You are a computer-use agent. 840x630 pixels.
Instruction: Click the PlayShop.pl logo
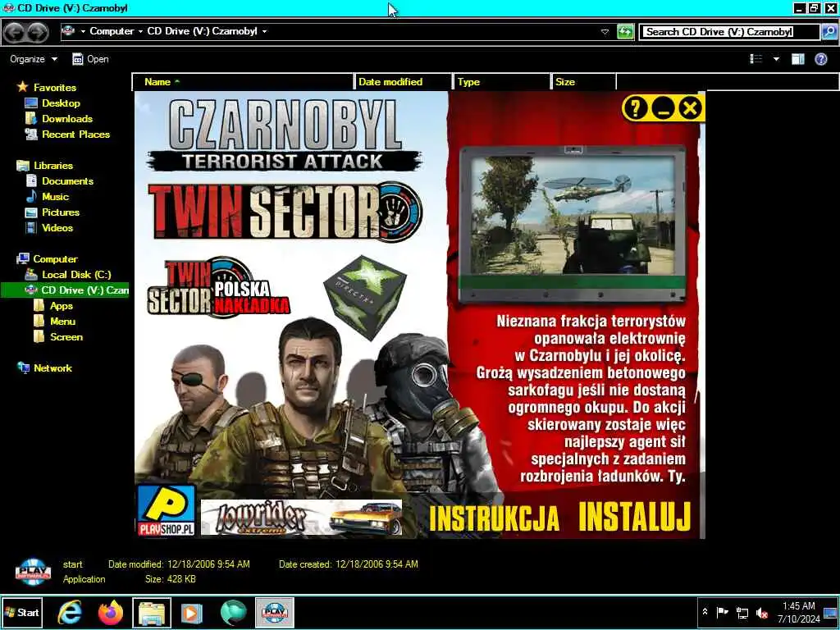[166, 510]
